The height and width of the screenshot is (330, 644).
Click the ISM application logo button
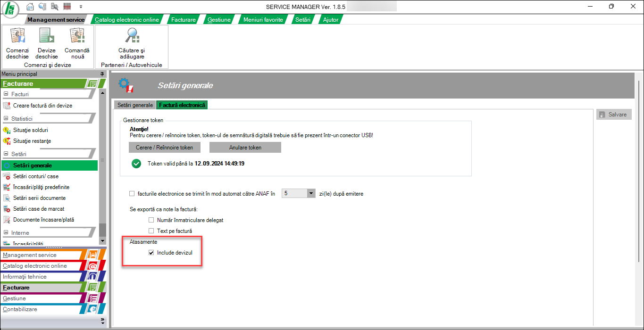click(x=11, y=9)
